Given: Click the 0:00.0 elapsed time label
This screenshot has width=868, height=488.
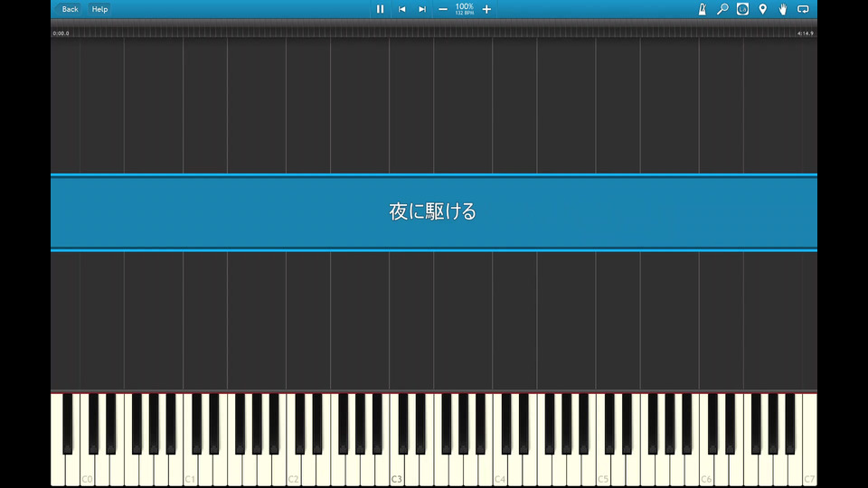Looking at the screenshot, I should [x=61, y=33].
